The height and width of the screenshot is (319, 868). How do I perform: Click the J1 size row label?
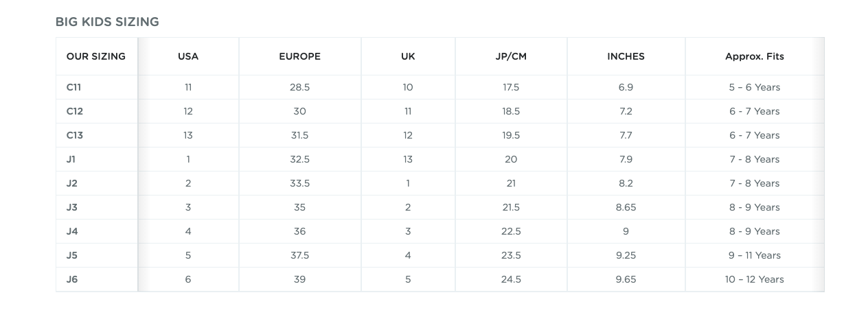[x=71, y=159]
